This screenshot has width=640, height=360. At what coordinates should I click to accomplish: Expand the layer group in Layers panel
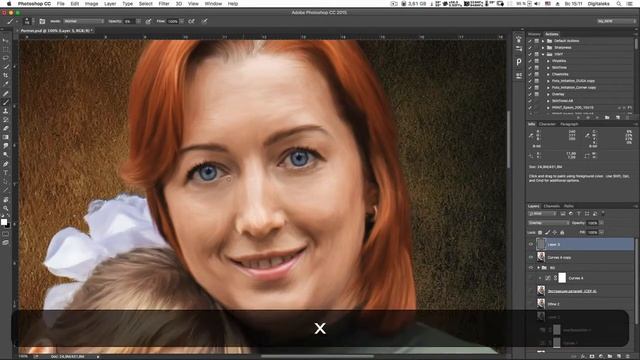tap(538, 268)
